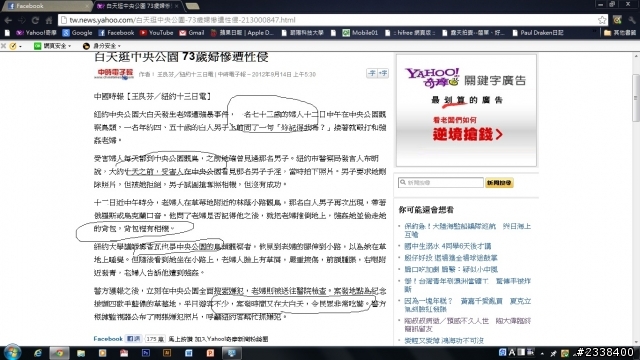640x360 pixels.
Task: Open the Facebook bookmark
Action: pos(116,33)
